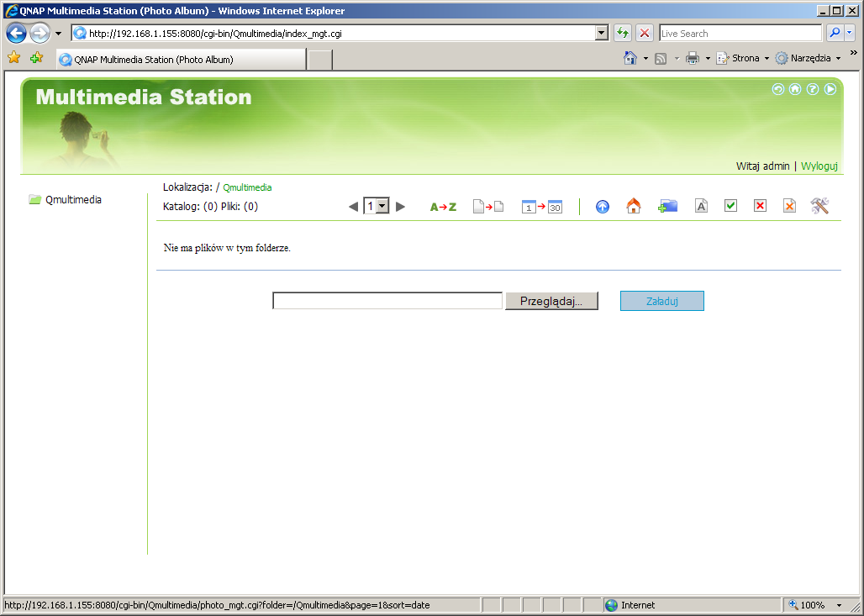
Task: Click the RSS feeds toolbar icon
Action: pyautogui.click(x=661, y=58)
